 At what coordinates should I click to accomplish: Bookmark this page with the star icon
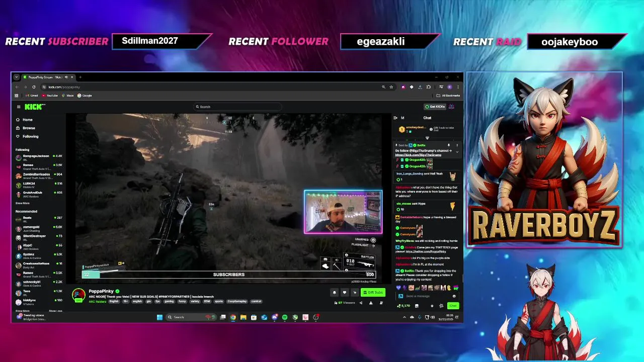tap(391, 87)
